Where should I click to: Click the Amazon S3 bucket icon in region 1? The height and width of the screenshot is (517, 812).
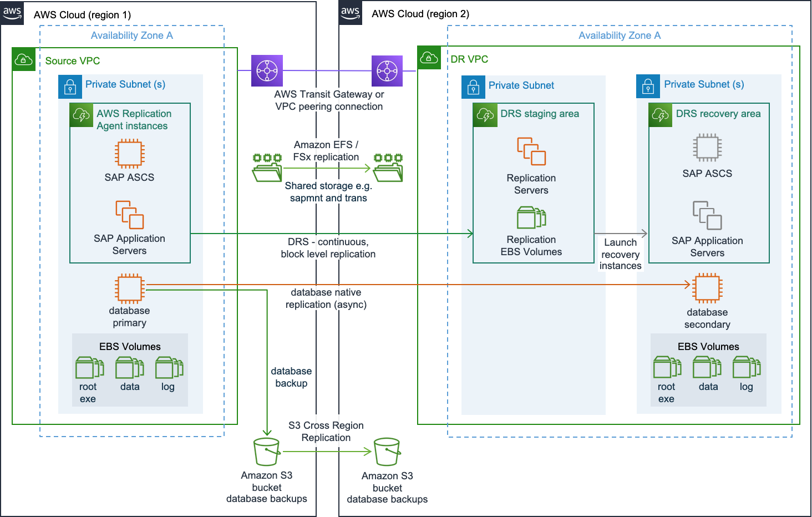(267, 452)
